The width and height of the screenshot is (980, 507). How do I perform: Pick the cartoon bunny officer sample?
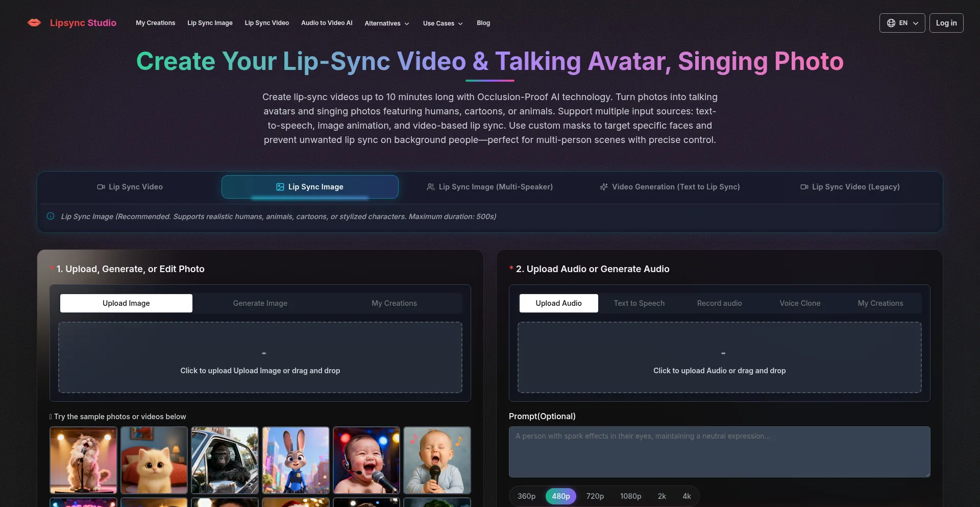point(296,461)
